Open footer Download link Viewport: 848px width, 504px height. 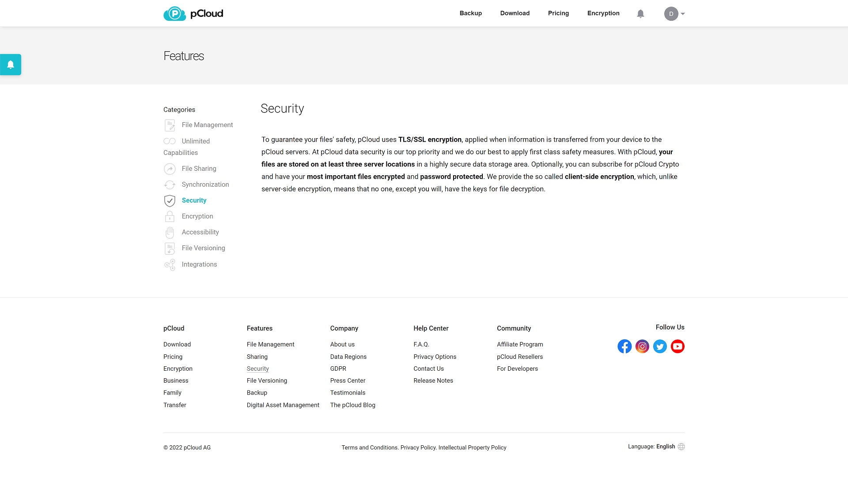[x=177, y=344]
